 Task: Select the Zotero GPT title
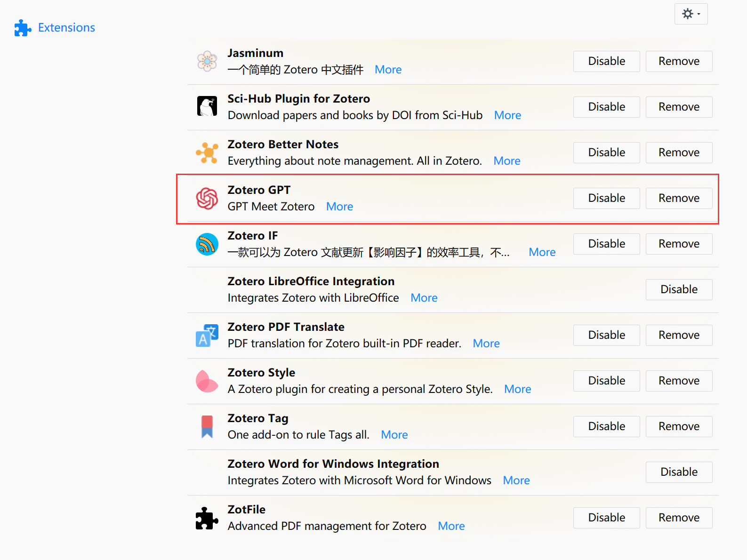click(x=259, y=190)
